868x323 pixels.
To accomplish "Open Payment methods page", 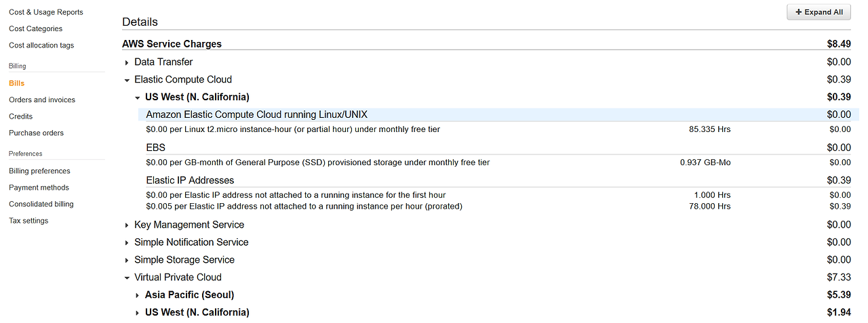I will pos(39,188).
